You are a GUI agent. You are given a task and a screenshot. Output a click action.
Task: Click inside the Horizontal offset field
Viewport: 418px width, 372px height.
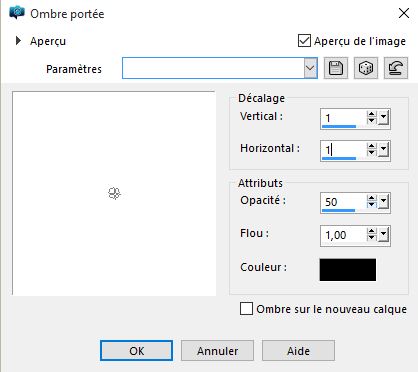click(x=343, y=150)
